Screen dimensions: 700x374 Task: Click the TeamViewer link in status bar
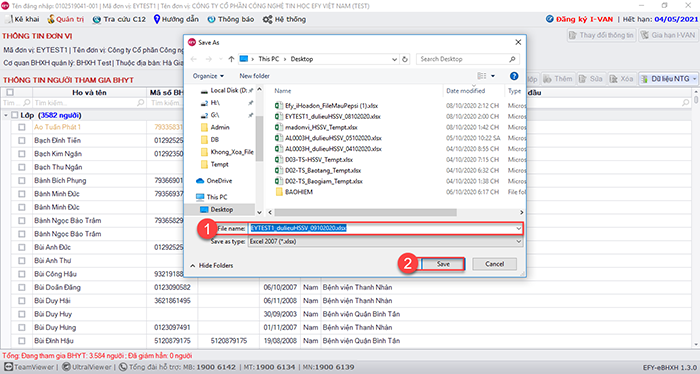29,367
